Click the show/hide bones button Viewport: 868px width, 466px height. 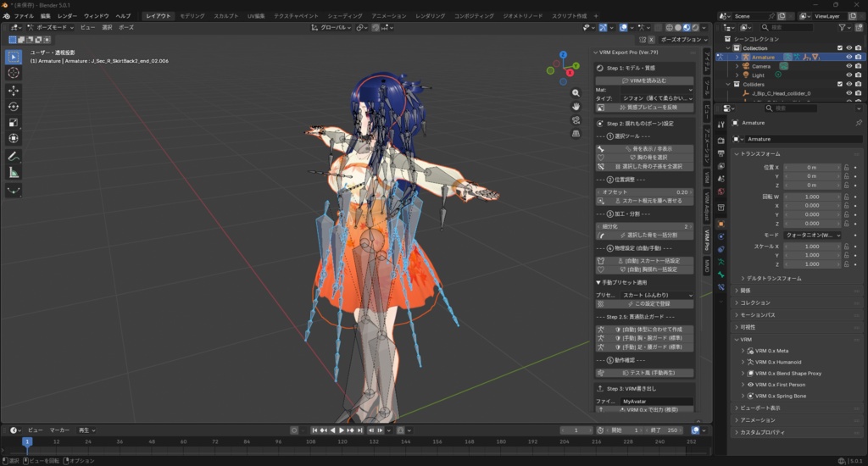coord(644,149)
